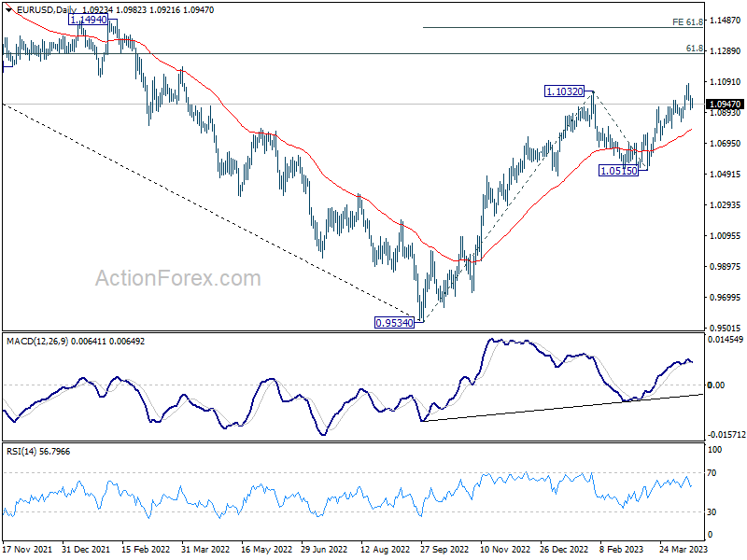
Task: Click the RSI 30 level label
Action: tap(712, 511)
